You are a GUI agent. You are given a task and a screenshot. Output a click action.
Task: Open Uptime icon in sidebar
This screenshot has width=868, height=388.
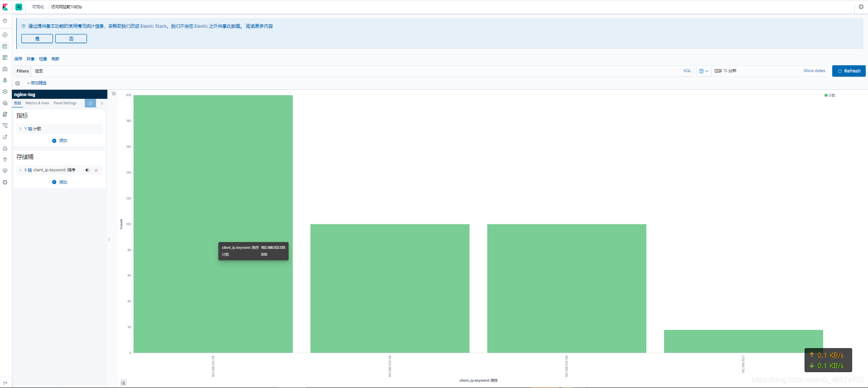[x=5, y=137]
